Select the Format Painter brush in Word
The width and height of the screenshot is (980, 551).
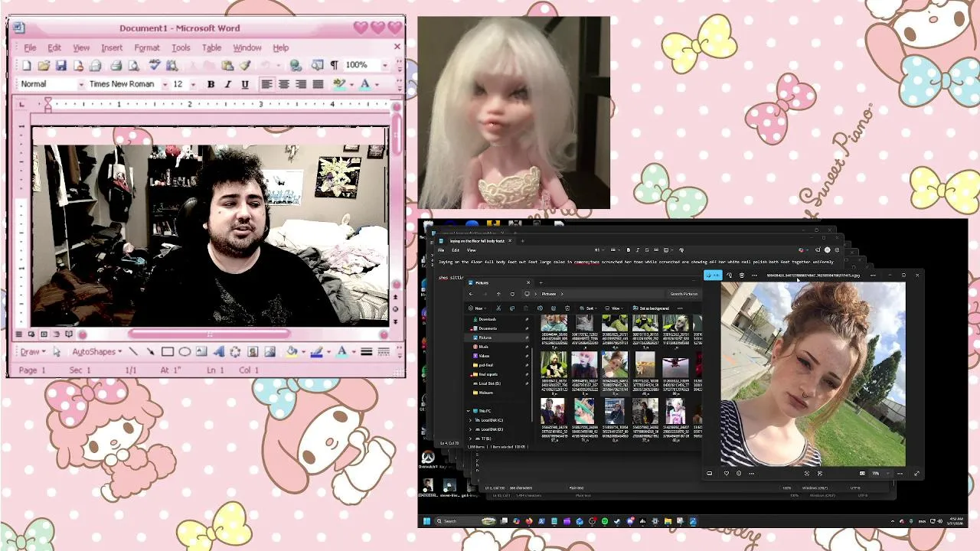[245, 66]
